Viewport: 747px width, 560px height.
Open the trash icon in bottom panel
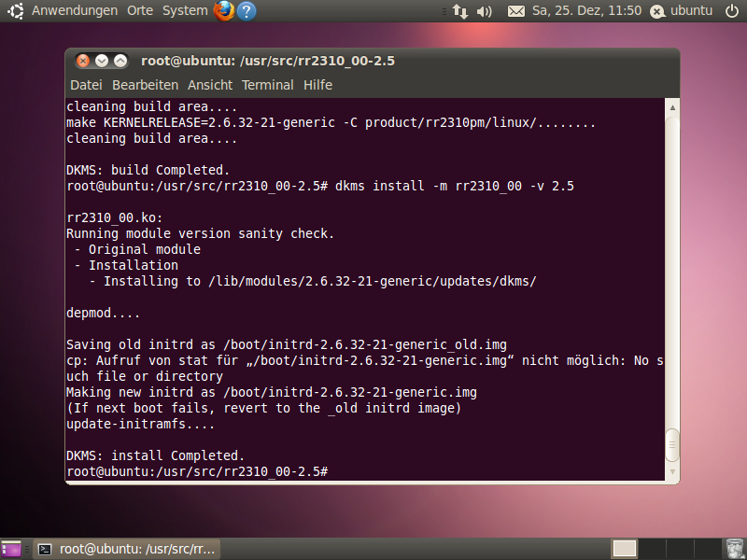735,549
